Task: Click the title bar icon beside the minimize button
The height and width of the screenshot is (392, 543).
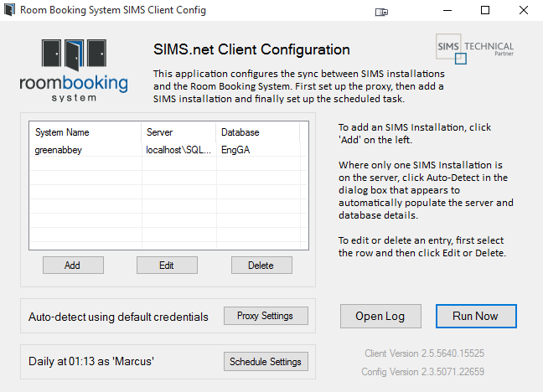Action: (381, 12)
